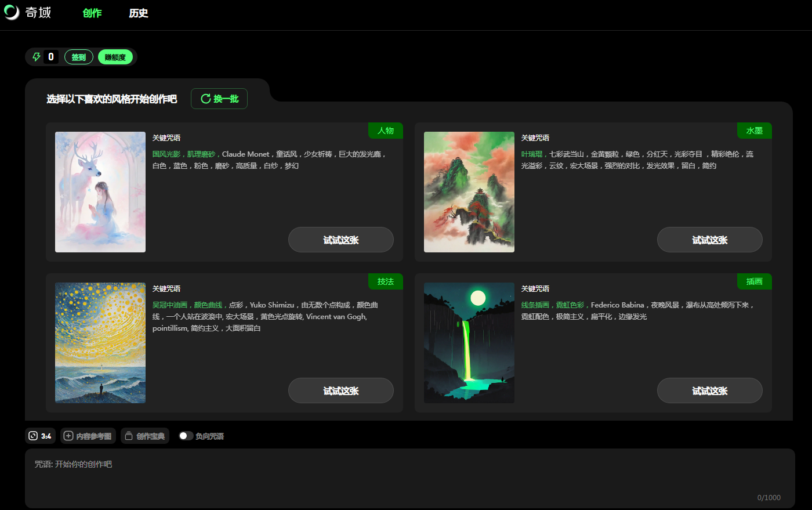Open the 创作宝典 guide
The image size is (812, 510).
point(145,436)
